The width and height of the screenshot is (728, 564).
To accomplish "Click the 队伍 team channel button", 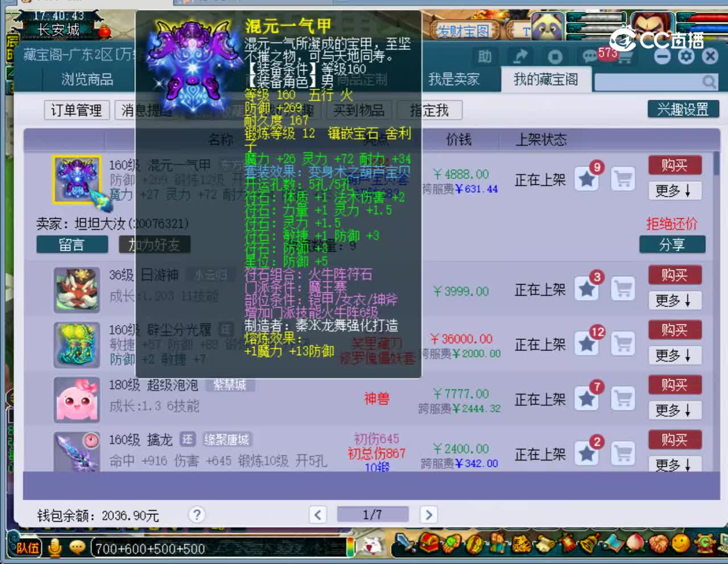I will [28, 548].
